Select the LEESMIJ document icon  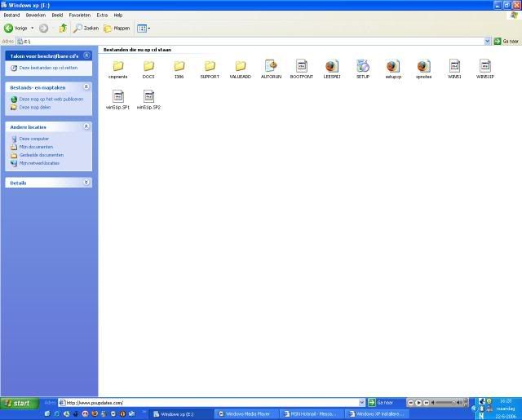tap(332, 66)
